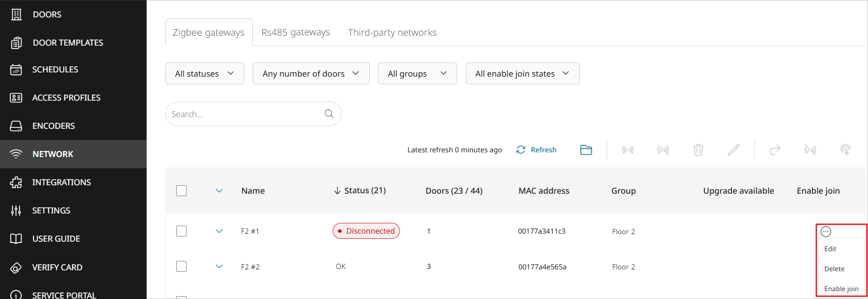Click into the Search input field

244,114
